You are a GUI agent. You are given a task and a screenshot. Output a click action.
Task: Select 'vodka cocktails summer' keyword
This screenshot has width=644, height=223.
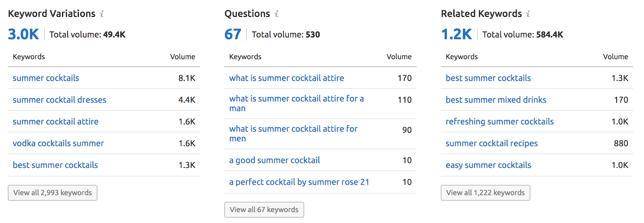pos(58,143)
